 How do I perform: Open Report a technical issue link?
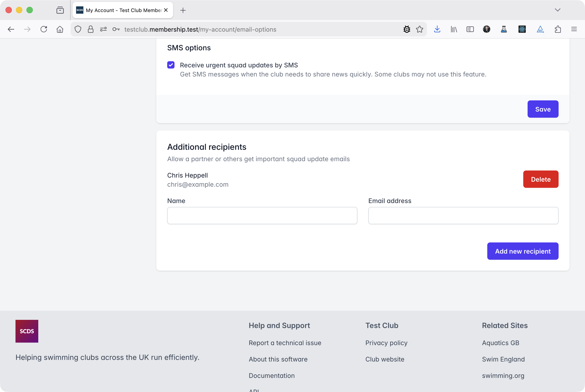285,343
